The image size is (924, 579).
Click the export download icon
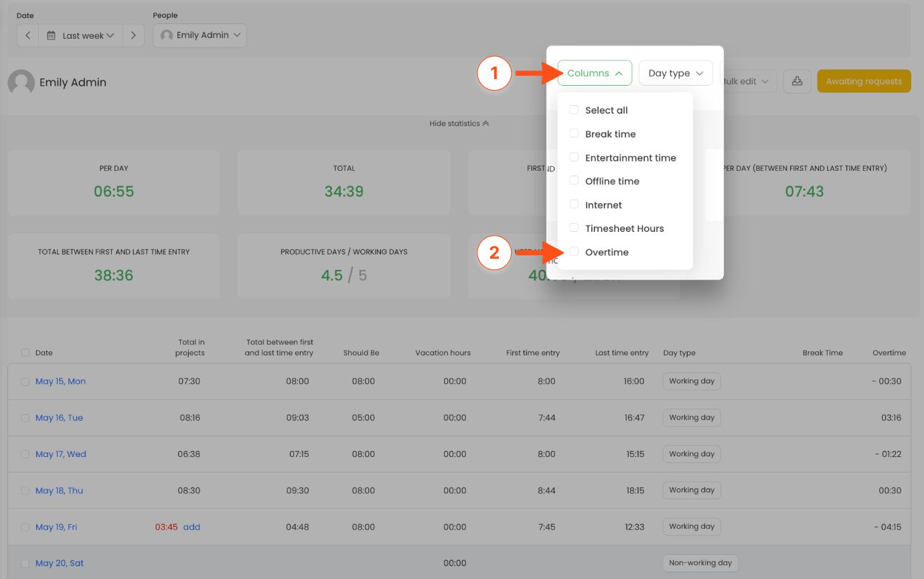[797, 81]
